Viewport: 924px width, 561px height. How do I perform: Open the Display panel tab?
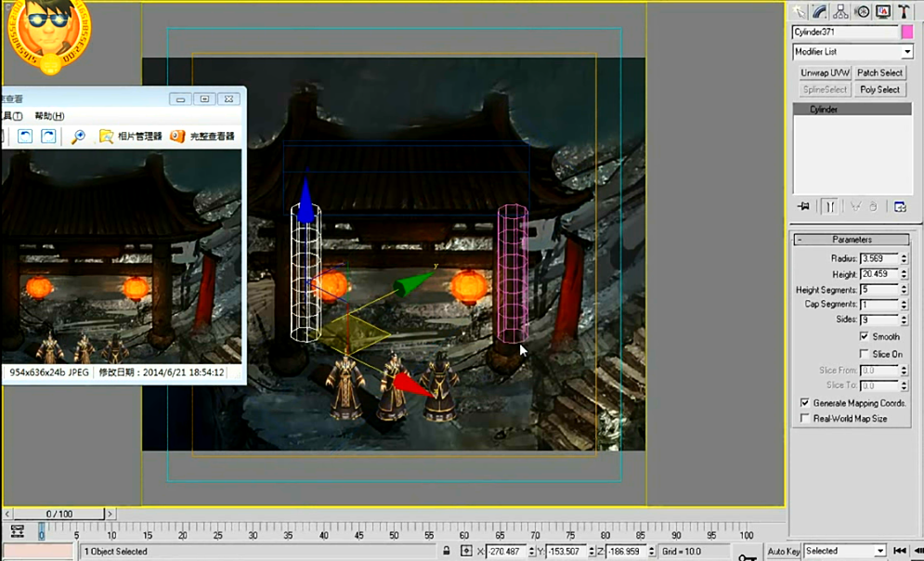[x=883, y=12]
